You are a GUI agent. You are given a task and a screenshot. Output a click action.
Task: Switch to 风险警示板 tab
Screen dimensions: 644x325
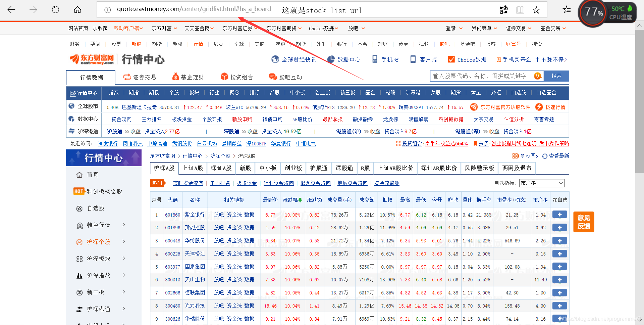click(480, 168)
